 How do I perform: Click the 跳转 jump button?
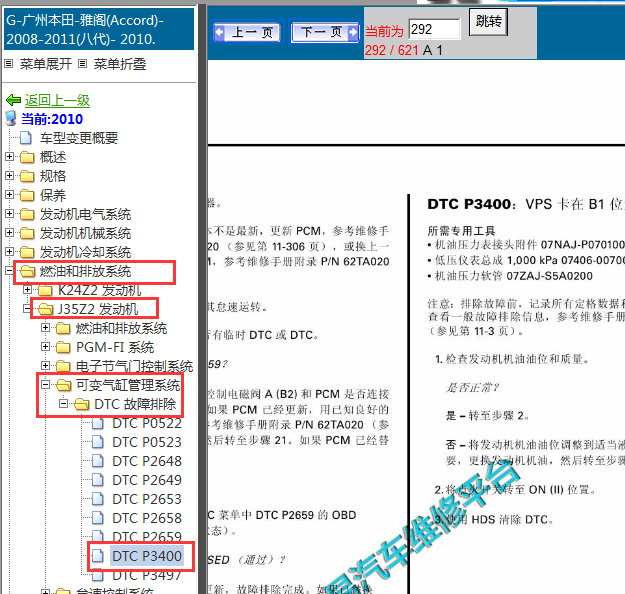[x=488, y=22]
